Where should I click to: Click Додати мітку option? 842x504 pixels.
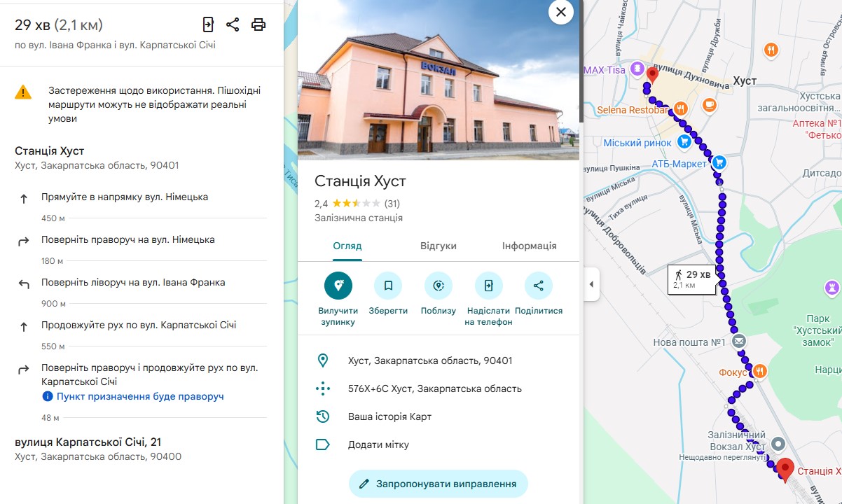(378, 444)
